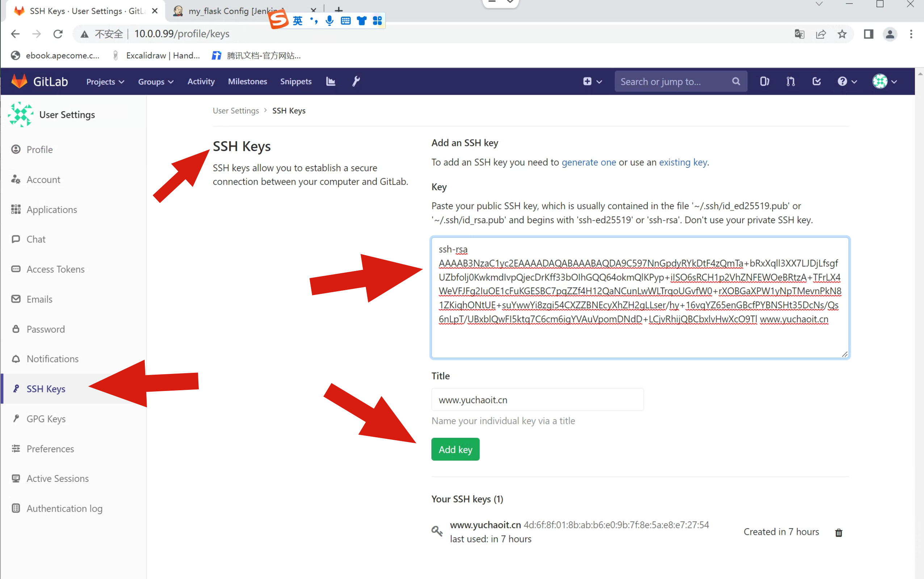The height and width of the screenshot is (579, 924).
Task: Open the merge requests icon in navbar
Action: 790,81
